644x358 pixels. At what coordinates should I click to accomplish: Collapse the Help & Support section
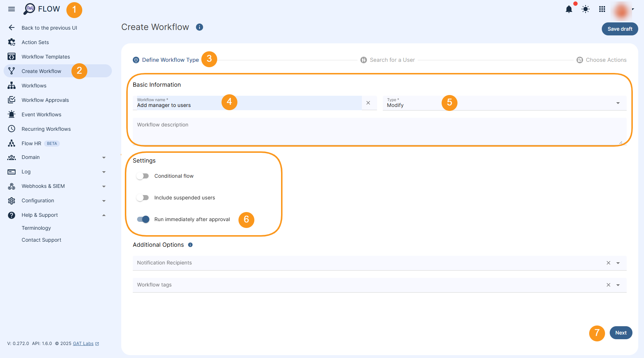click(104, 215)
